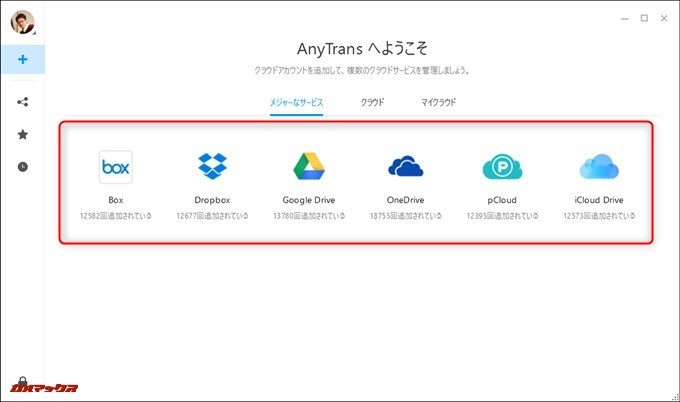The height and width of the screenshot is (402, 680).
Task: Choose the Box cloud service icon
Action: point(115,167)
